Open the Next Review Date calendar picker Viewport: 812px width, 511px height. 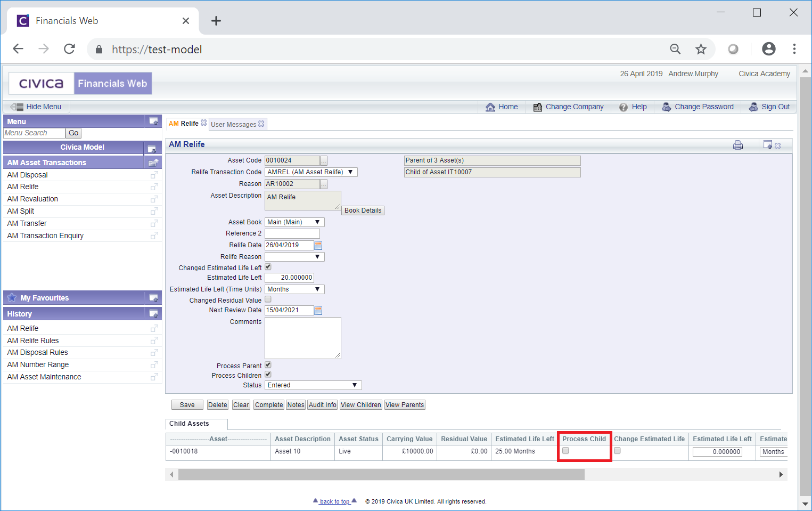(x=318, y=310)
